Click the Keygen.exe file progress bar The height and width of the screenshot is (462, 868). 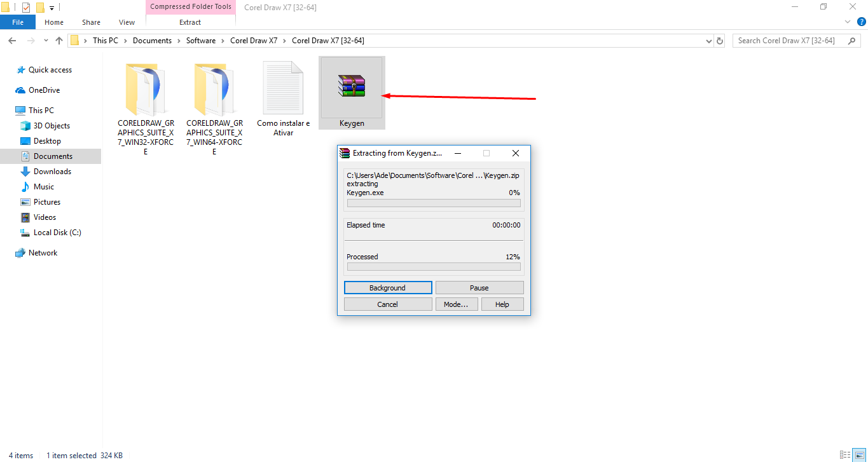pyautogui.click(x=434, y=203)
